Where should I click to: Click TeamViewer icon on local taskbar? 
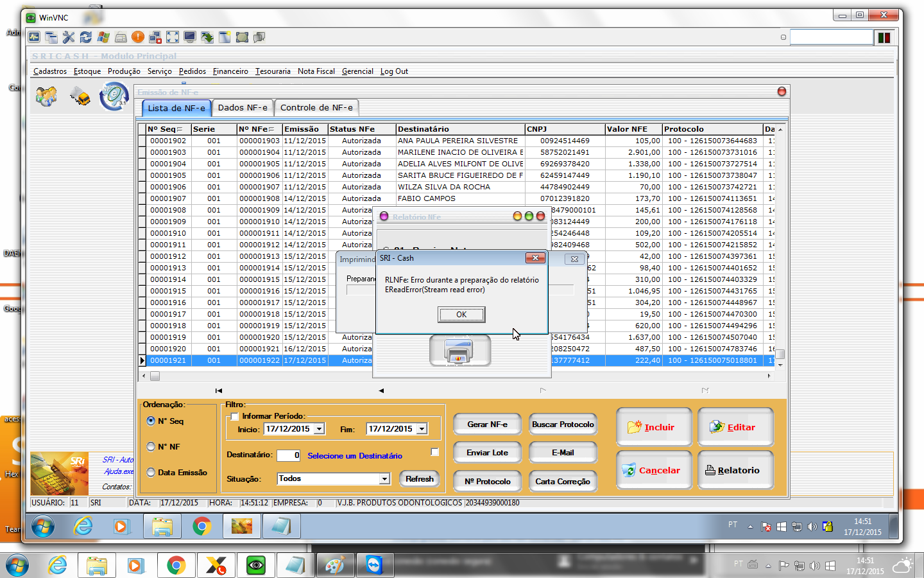pyautogui.click(x=373, y=565)
